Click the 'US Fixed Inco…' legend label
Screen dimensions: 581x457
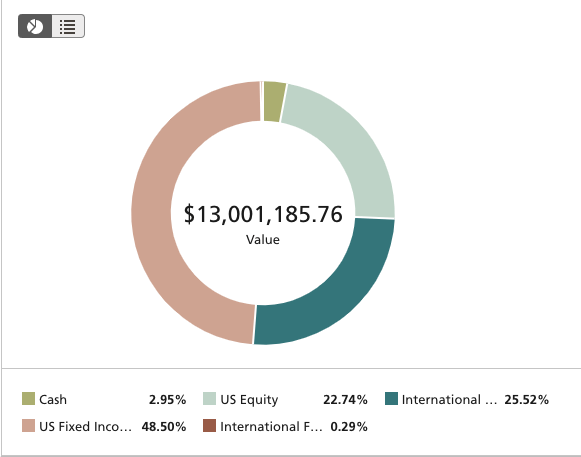pyautogui.click(x=85, y=427)
